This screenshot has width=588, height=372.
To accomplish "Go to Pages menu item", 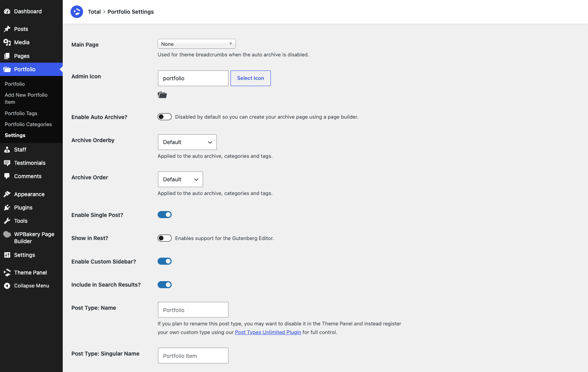I will pyautogui.click(x=31, y=56).
